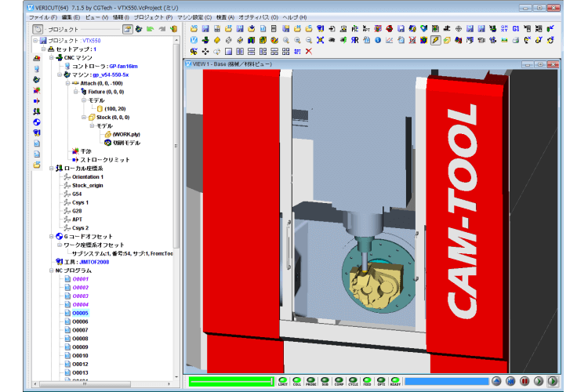The height and width of the screenshot is (392, 588).
Task: Toggle the CYCLE status light
Action: pos(353,381)
